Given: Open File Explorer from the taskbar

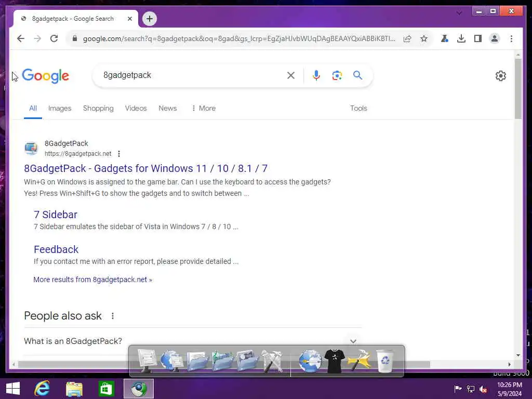Looking at the screenshot, I should click(x=74, y=389).
